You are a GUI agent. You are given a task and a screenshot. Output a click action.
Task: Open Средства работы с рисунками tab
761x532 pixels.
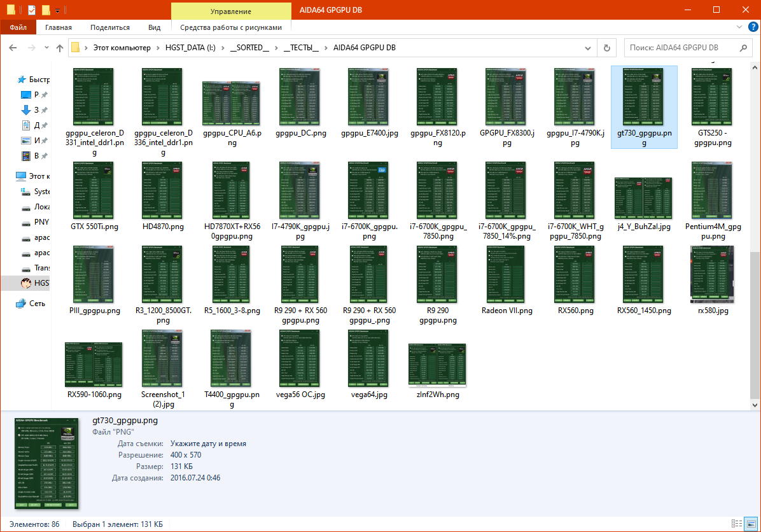pos(231,27)
